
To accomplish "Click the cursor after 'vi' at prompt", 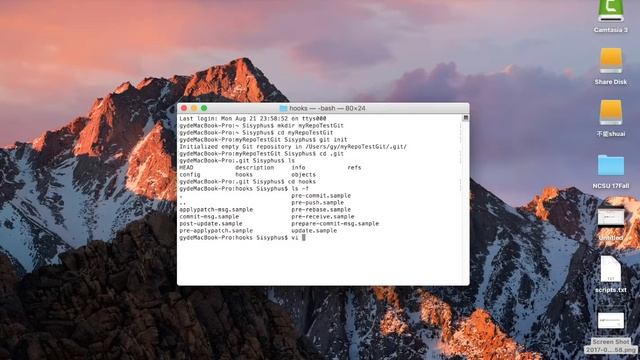I will click(304, 238).
